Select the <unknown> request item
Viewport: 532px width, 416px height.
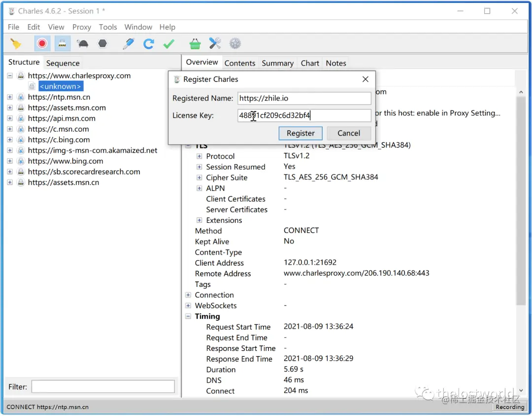(x=61, y=86)
